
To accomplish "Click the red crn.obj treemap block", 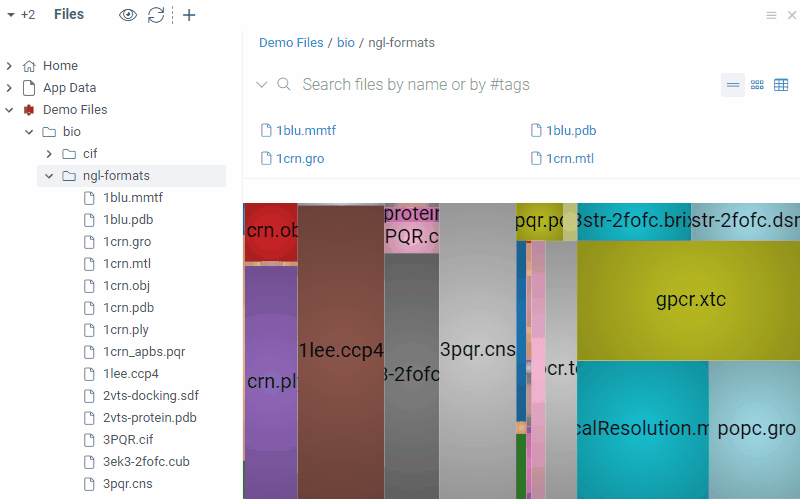I will coord(271,232).
